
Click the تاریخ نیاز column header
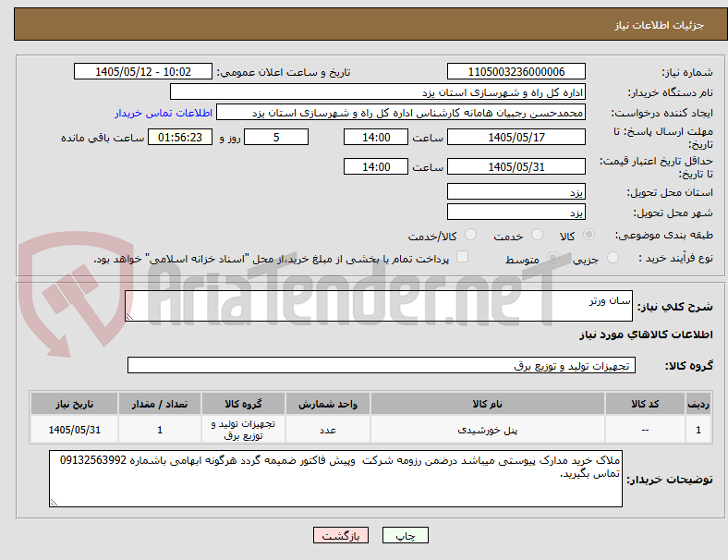(x=74, y=404)
